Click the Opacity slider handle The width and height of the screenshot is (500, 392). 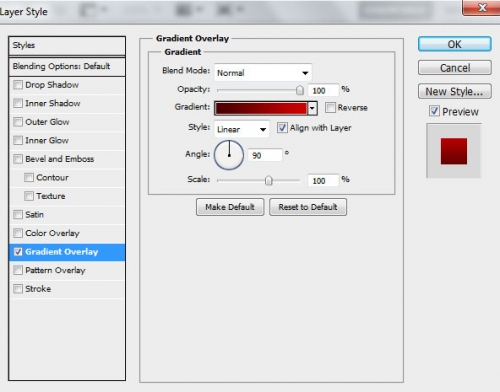tap(300, 90)
